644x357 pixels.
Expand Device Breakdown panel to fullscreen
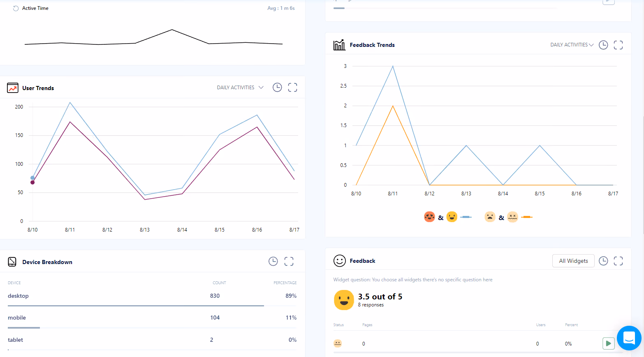[289, 261]
